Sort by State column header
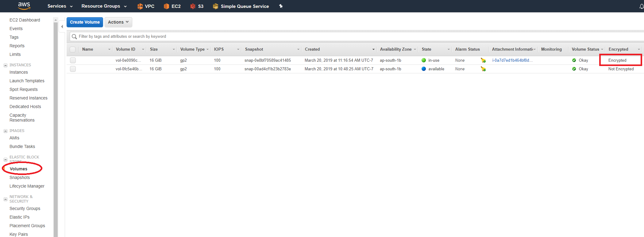 tap(435, 49)
